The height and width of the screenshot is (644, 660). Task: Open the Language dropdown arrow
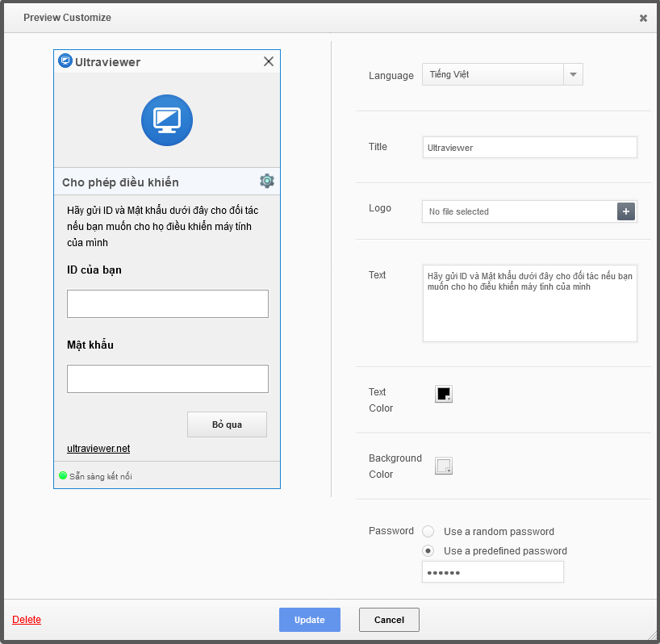tap(574, 74)
